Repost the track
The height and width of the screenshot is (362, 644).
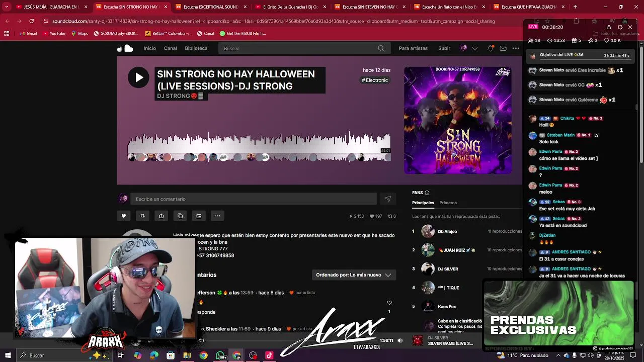click(142, 216)
